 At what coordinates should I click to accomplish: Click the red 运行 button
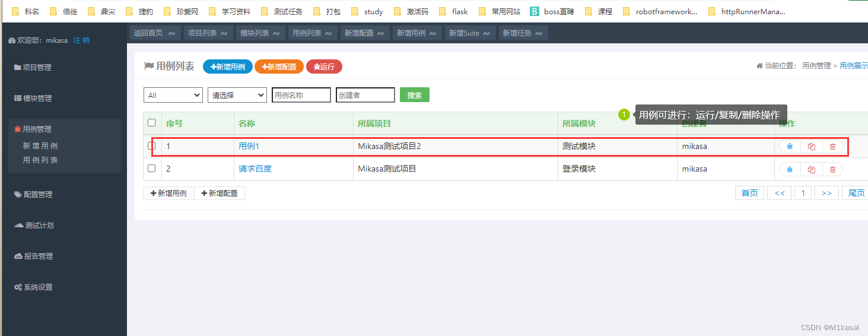tap(325, 67)
